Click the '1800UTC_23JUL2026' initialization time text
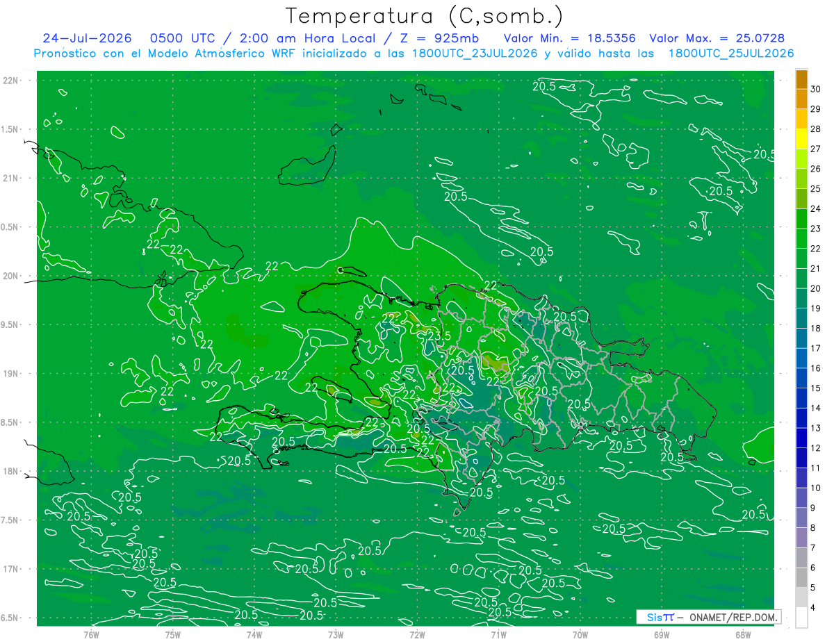 pyautogui.click(x=475, y=53)
